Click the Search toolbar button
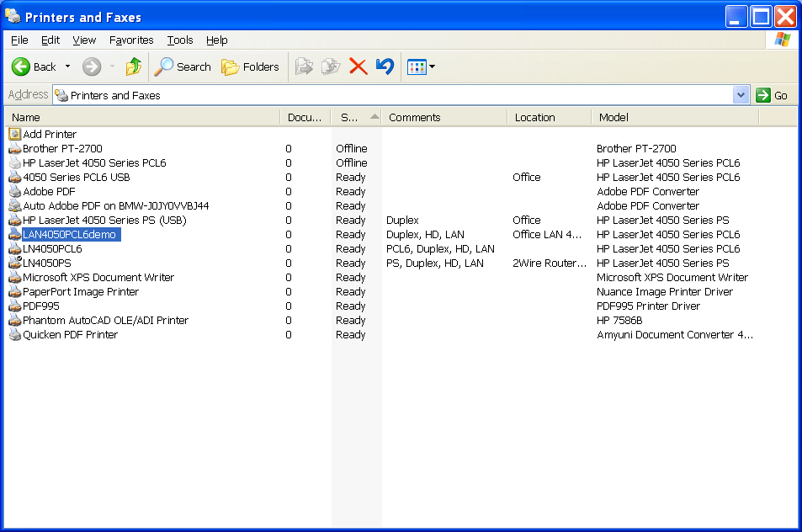 click(183, 66)
